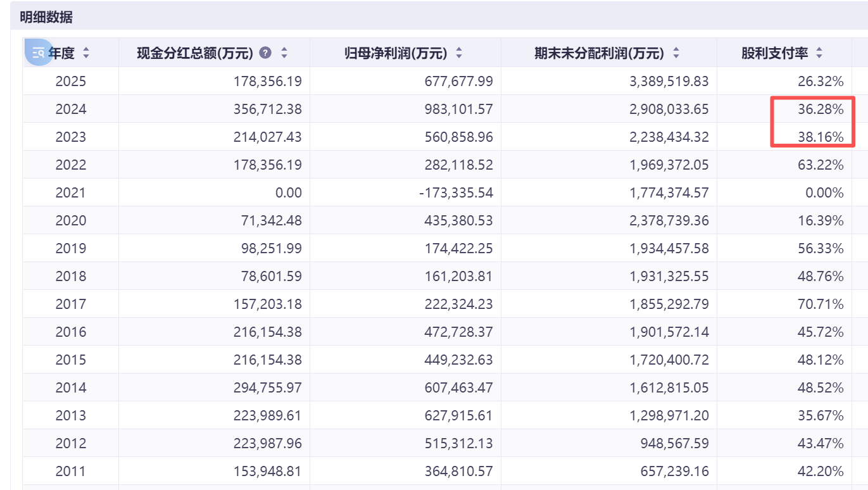Select the 2024 payout ratio 36.28% cell
868x490 pixels.
[x=821, y=109]
